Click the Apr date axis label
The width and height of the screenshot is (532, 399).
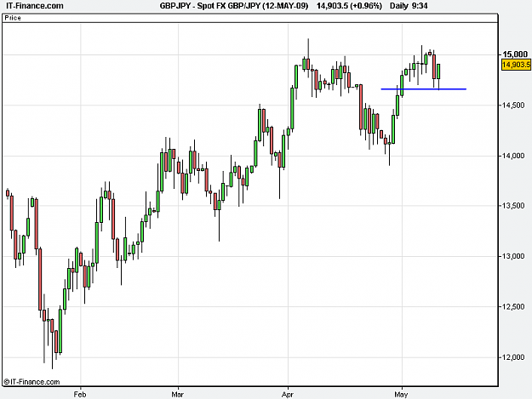pos(288,395)
